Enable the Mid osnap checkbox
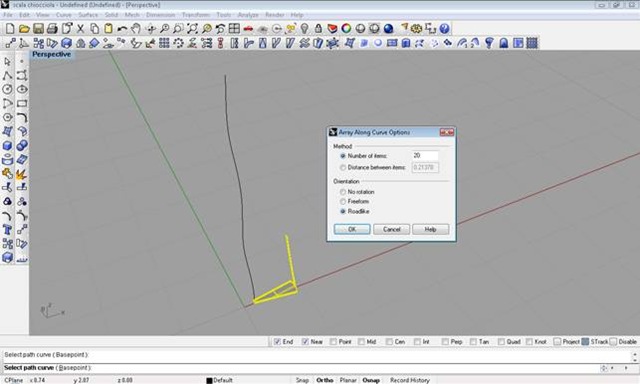This screenshot has width=640, height=384. click(x=361, y=342)
